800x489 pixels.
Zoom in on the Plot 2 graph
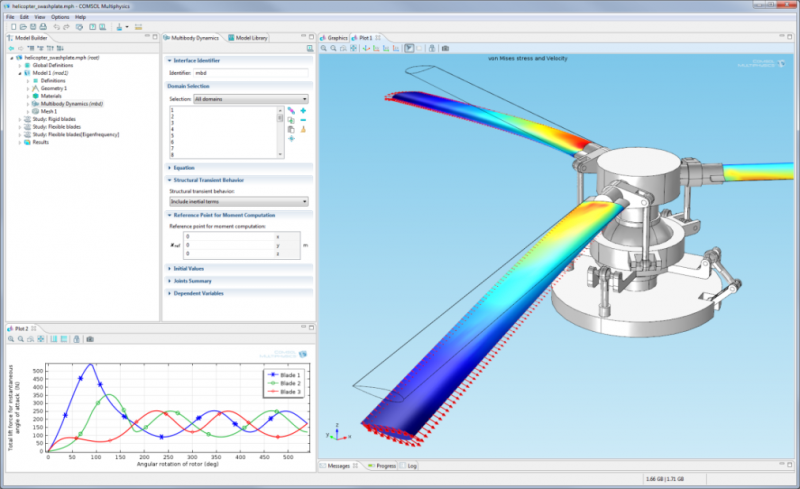(x=11, y=339)
